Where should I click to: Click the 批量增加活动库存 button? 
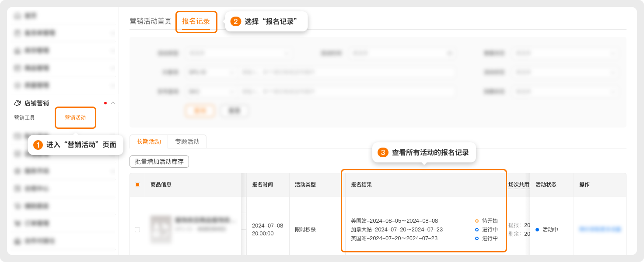coord(159,162)
